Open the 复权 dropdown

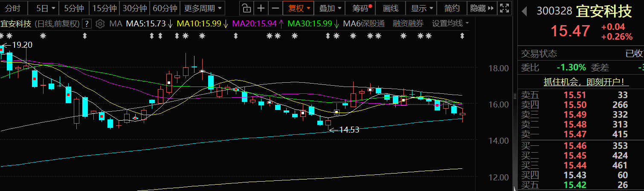[x=299, y=8]
